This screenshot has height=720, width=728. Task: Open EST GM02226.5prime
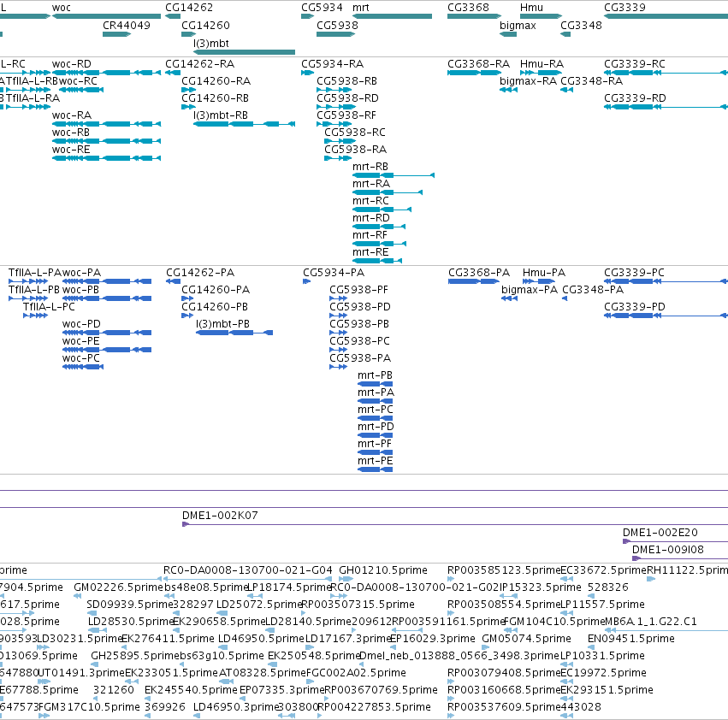[x=119, y=587]
